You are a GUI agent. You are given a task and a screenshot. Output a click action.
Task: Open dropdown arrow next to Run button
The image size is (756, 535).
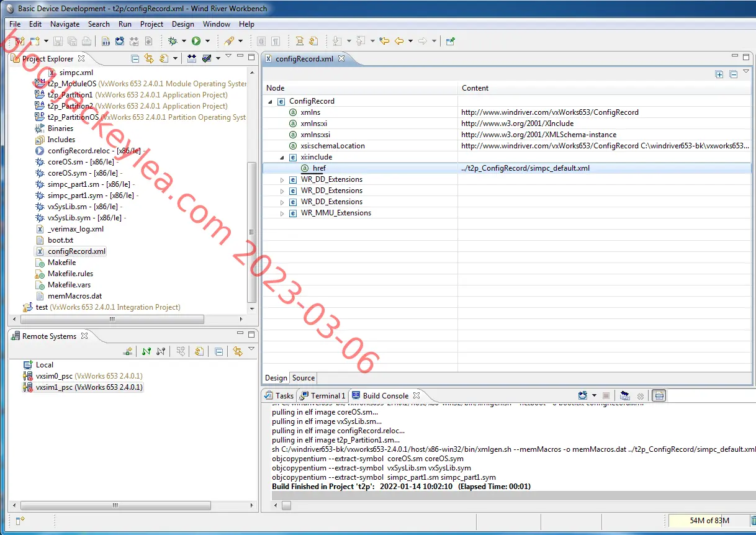(207, 42)
